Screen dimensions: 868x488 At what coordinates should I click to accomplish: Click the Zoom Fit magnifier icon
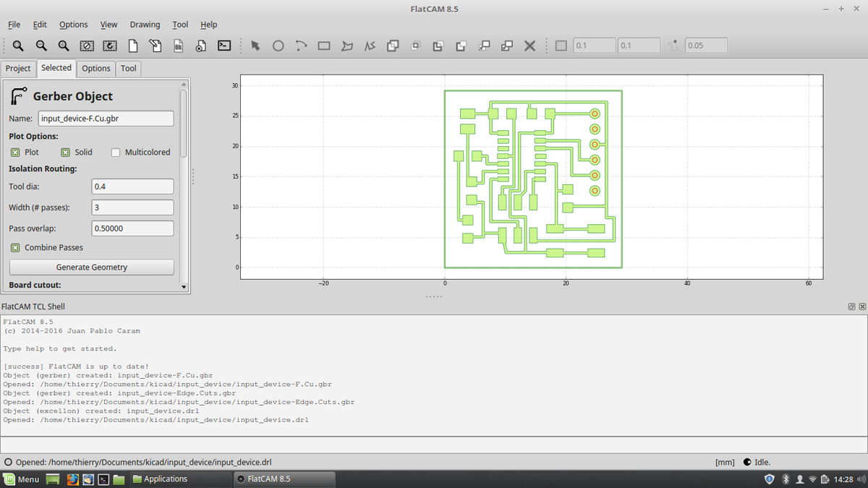tap(18, 46)
